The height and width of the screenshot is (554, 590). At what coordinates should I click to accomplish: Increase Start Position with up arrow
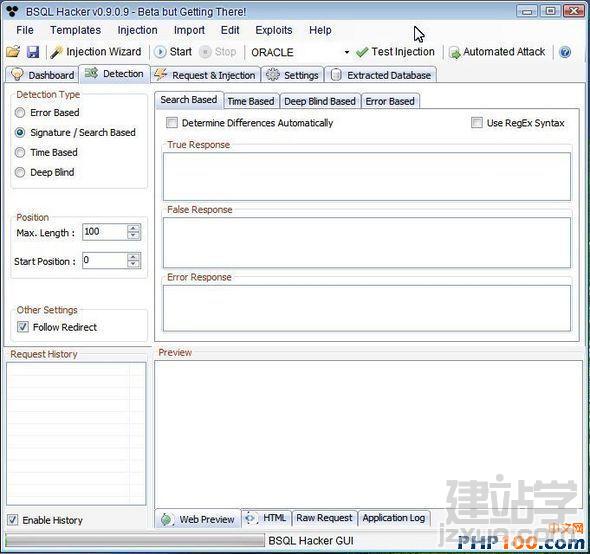tap(134, 257)
